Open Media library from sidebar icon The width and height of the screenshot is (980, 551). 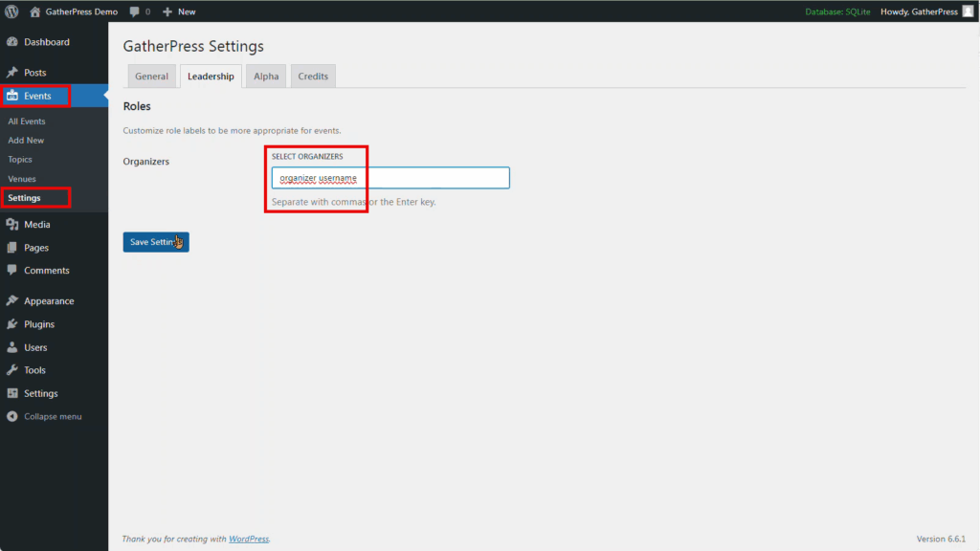point(12,225)
